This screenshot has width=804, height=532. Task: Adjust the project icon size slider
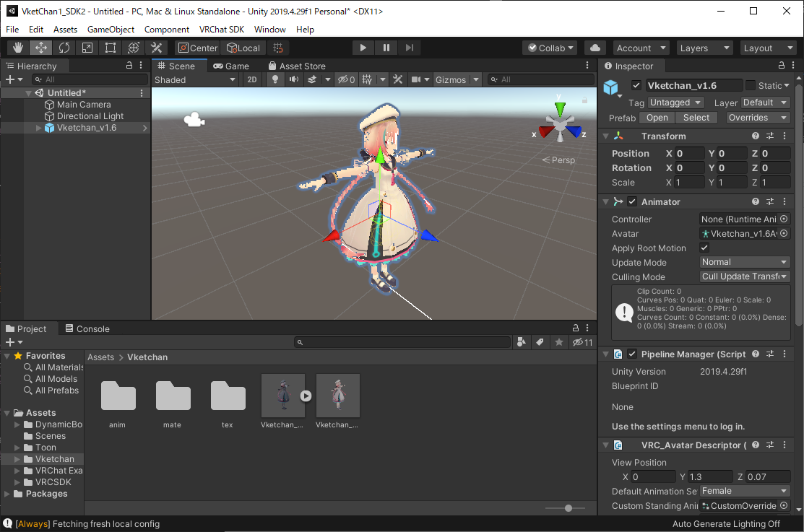pos(569,508)
